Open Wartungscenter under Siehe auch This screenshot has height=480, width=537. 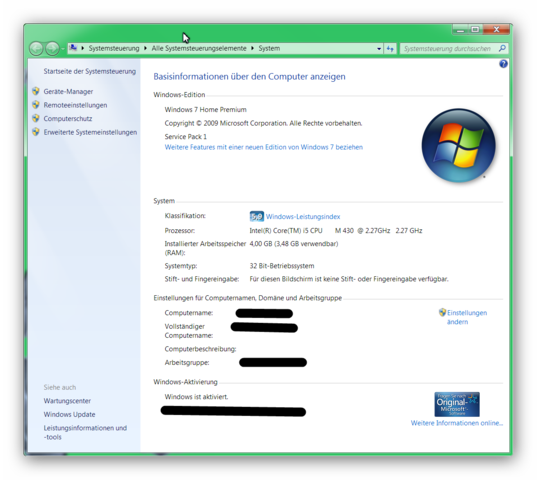[x=67, y=401]
